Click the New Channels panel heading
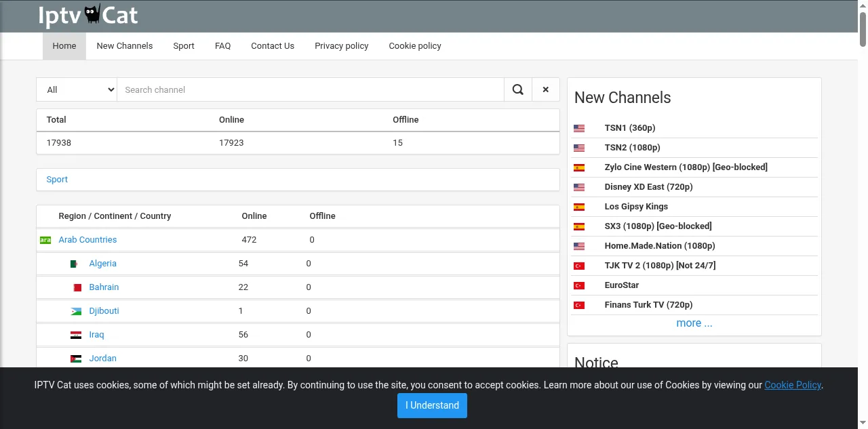 [x=623, y=98]
